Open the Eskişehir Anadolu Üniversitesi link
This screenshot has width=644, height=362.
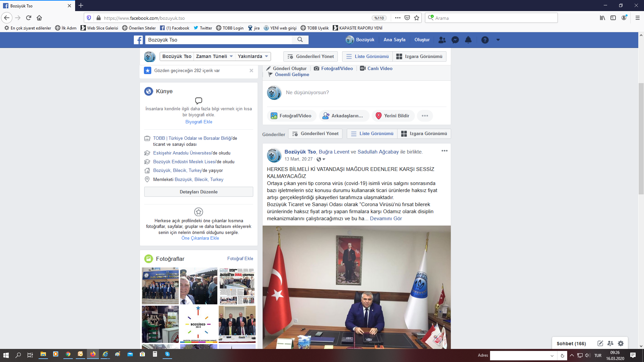point(182,153)
